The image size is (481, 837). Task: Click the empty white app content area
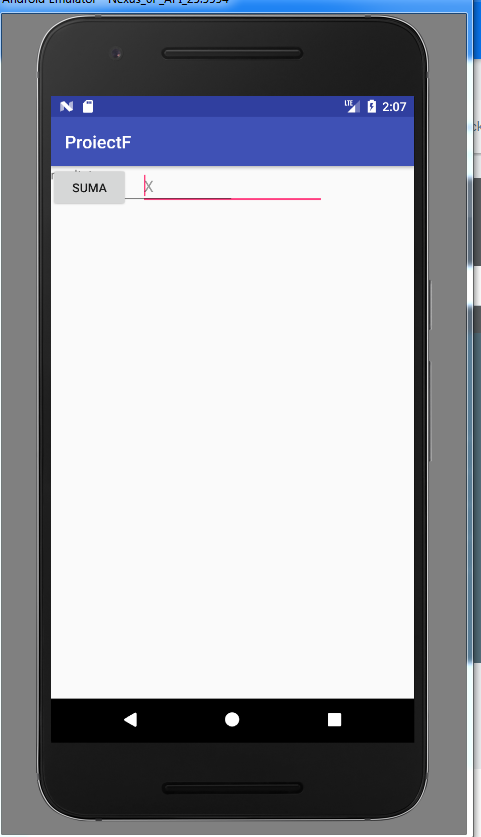coord(232,448)
